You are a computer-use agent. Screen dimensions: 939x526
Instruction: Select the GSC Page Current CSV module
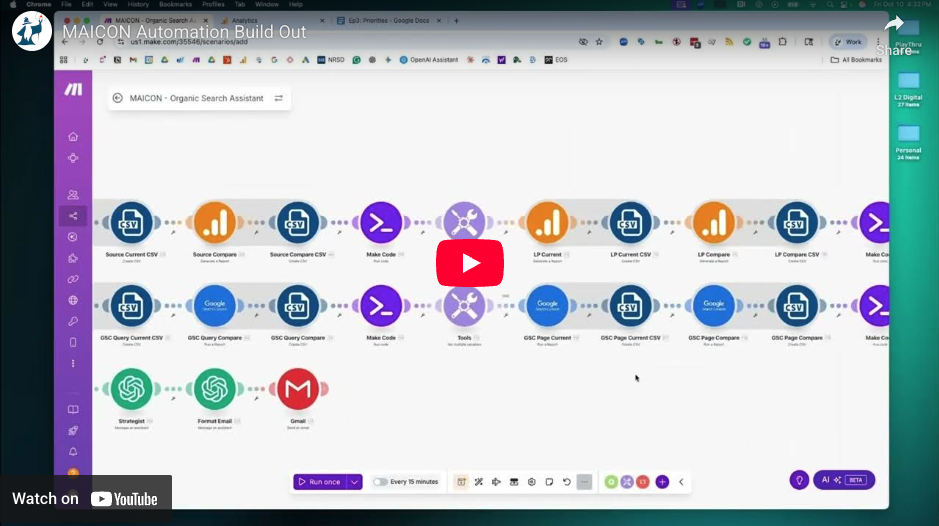631,306
